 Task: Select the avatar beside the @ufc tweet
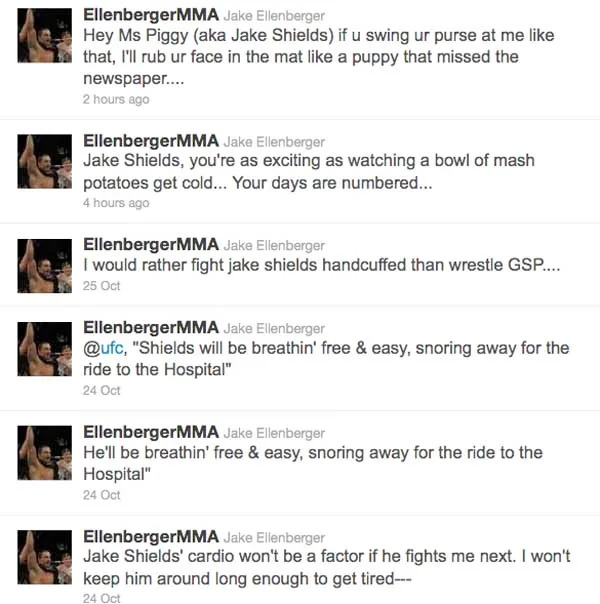[x=43, y=345]
